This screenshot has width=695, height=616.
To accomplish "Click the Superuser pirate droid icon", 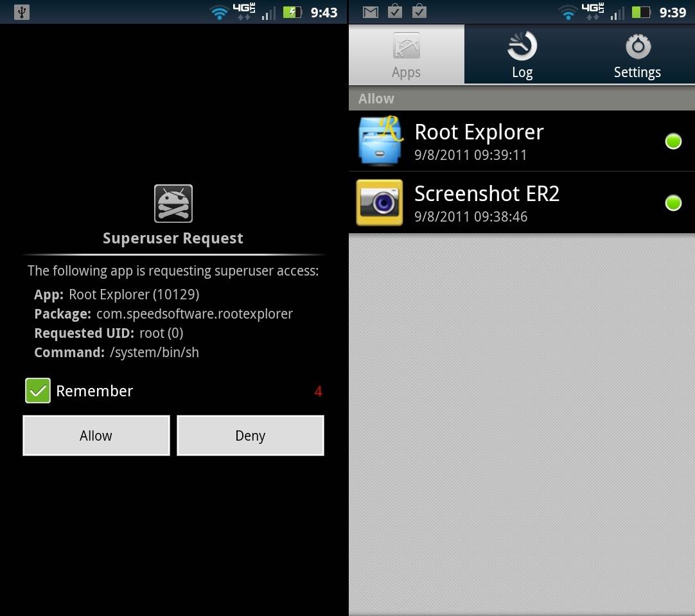I will tap(173, 204).
